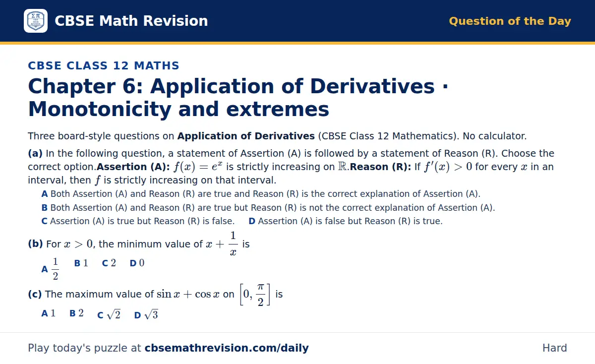Open the Question of the Day link
Screen dimensions: 595x364
click(510, 21)
